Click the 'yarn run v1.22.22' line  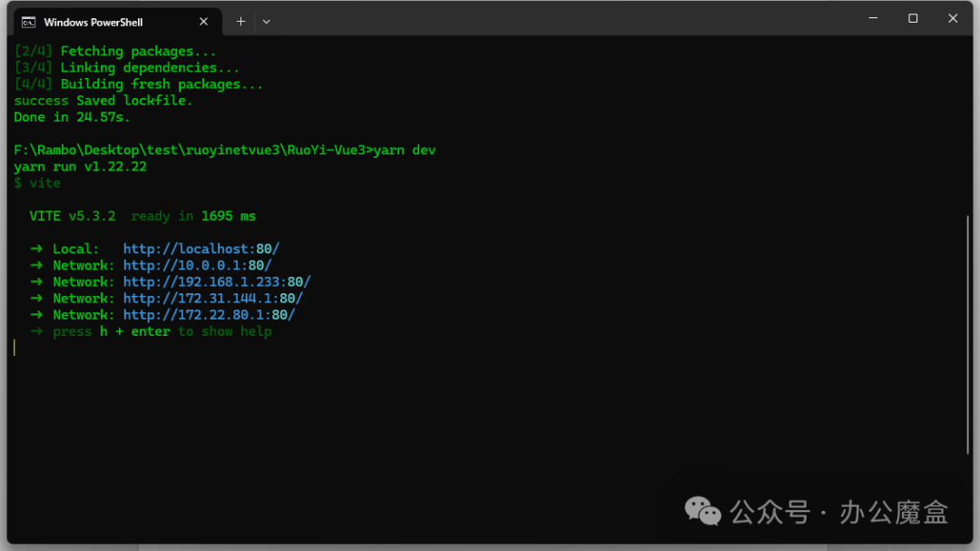pyautogui.click(x=81, y=167)
